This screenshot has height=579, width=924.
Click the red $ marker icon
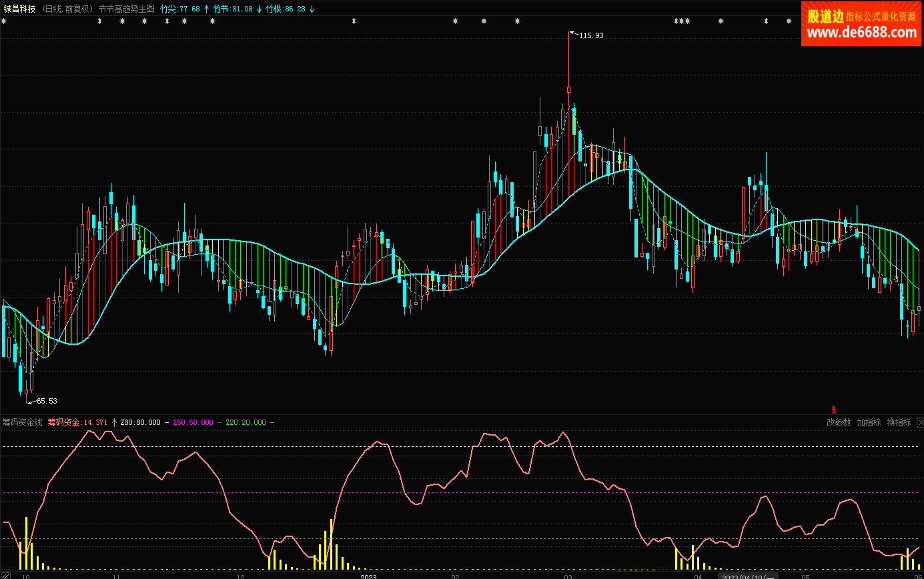(833, 409)
